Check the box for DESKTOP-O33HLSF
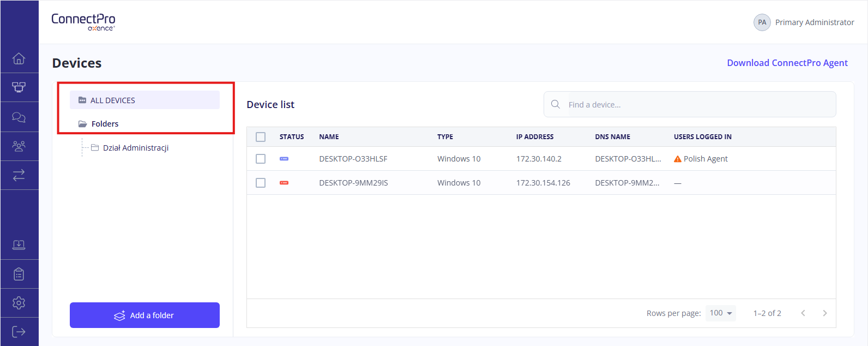 point(261,159)
